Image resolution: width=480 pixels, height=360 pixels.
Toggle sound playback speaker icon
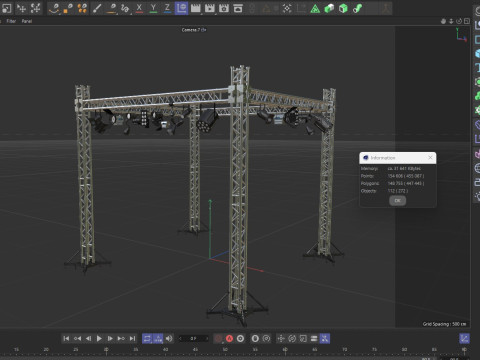click(x=169, y=338)
